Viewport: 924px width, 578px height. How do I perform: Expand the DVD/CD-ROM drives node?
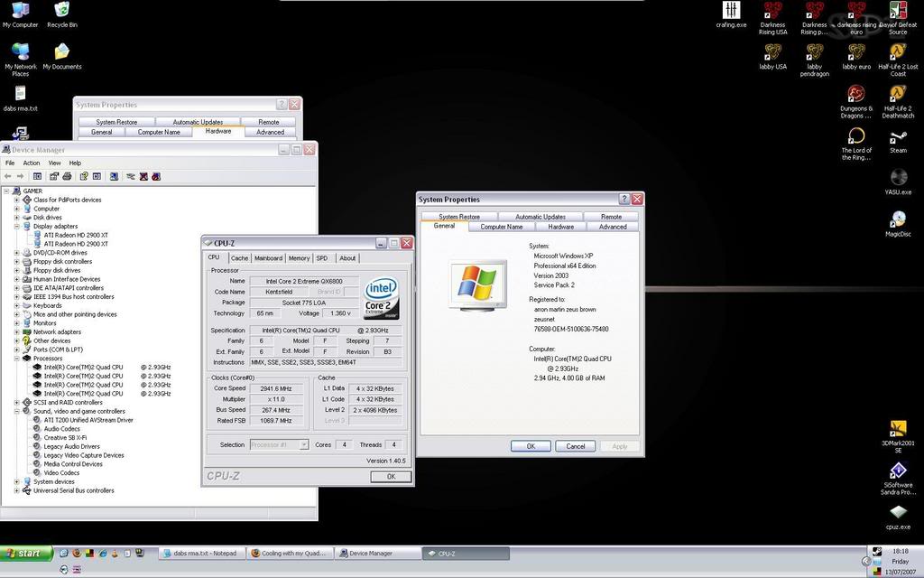pyautogui.click(x=17, y=253)
